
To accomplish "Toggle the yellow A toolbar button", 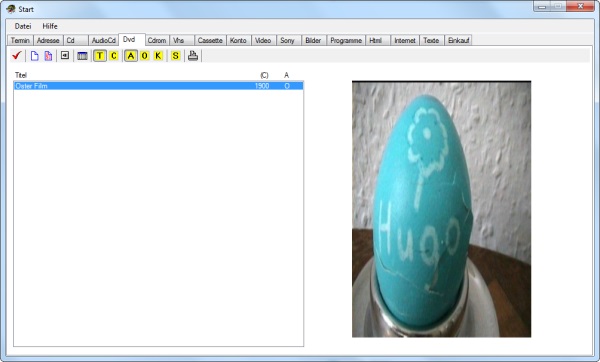I will (x=131, y=56).
